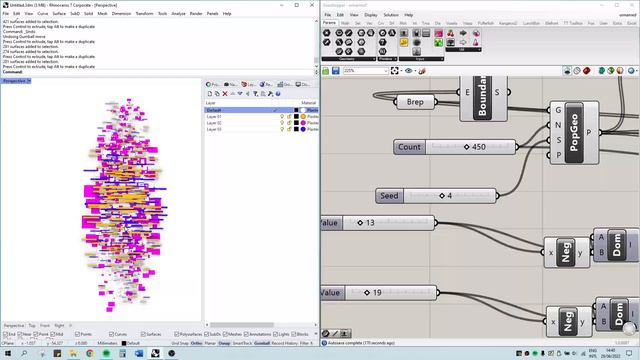Toggle Layer 02 lock icon

pyautogui.click(x=289, y=123)
